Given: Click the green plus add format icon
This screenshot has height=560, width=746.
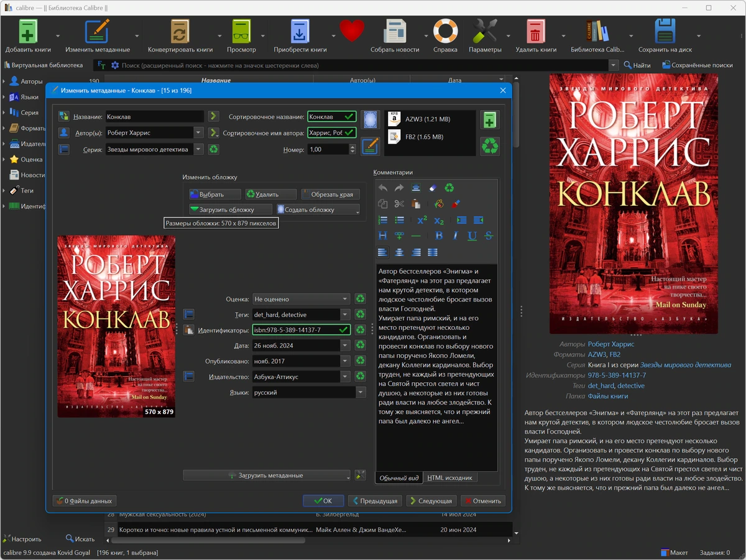Looking at the screenshot, I should [490, 119].
